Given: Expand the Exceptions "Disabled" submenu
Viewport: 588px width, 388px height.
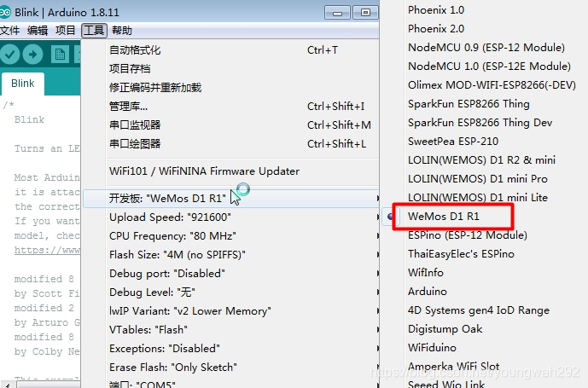Looking at the screenshot, I should coord(230,348).
